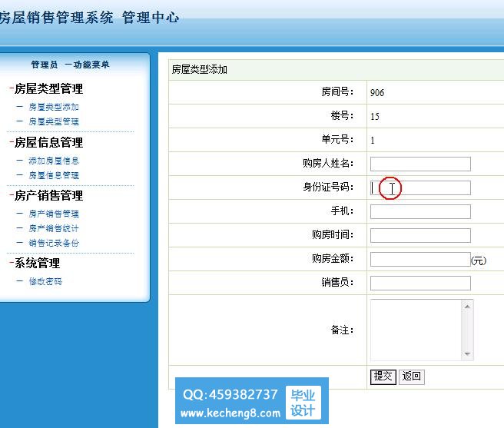Click the 管理员 一功能菜单 panel header
The width and height of the screenshot is (504, 428).
(70, 65)
